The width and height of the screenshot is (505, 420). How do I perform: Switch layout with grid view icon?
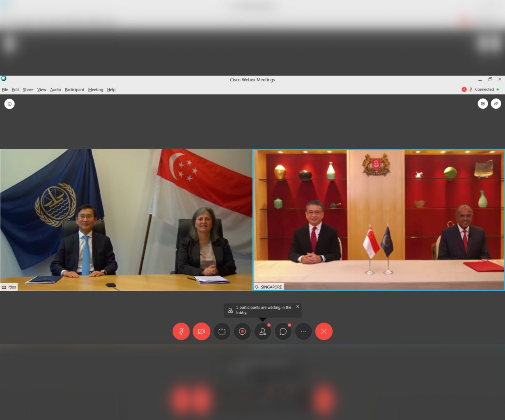point(483,104)
